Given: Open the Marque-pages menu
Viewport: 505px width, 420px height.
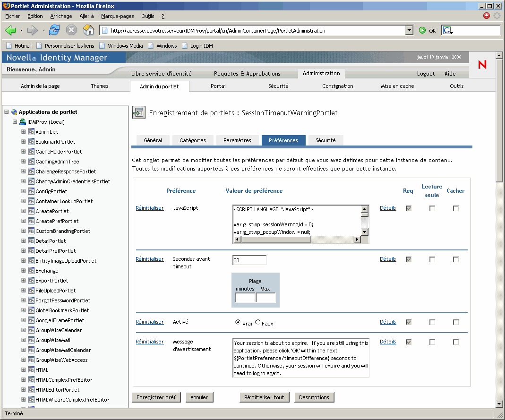Looking at the screenshot, I should (118, 16).
